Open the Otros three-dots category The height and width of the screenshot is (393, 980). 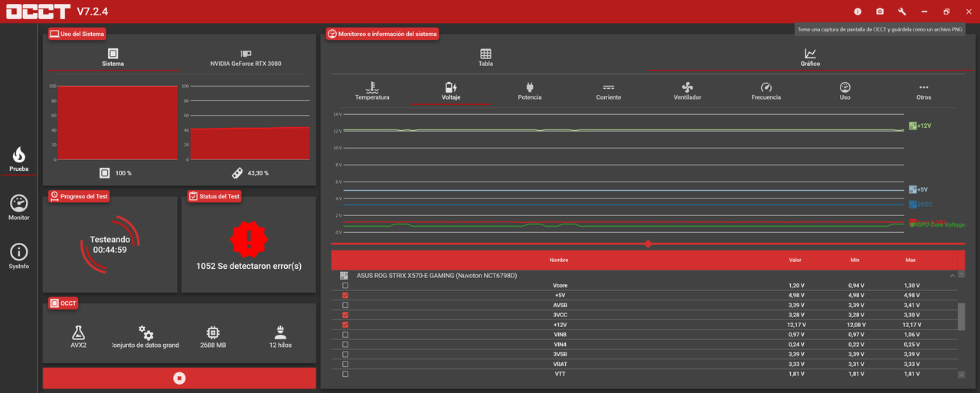(923, 91)
